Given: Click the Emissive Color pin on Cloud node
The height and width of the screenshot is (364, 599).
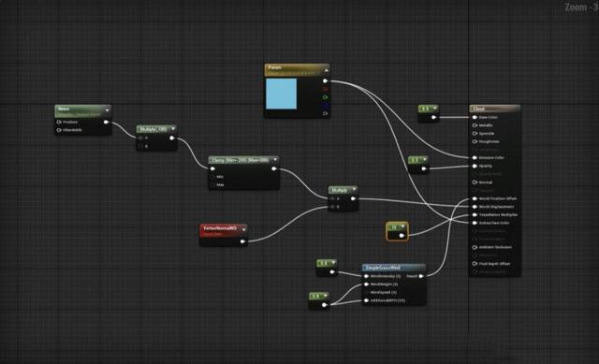Looking at the screenshot, I should pos(475,157).
